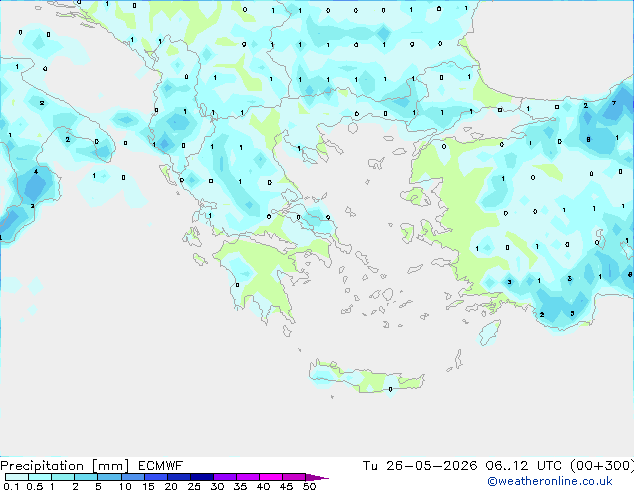Click the '25' legend scale label
Image resolution: width=634 pixels, height=490 pixels.
[194, 486]
